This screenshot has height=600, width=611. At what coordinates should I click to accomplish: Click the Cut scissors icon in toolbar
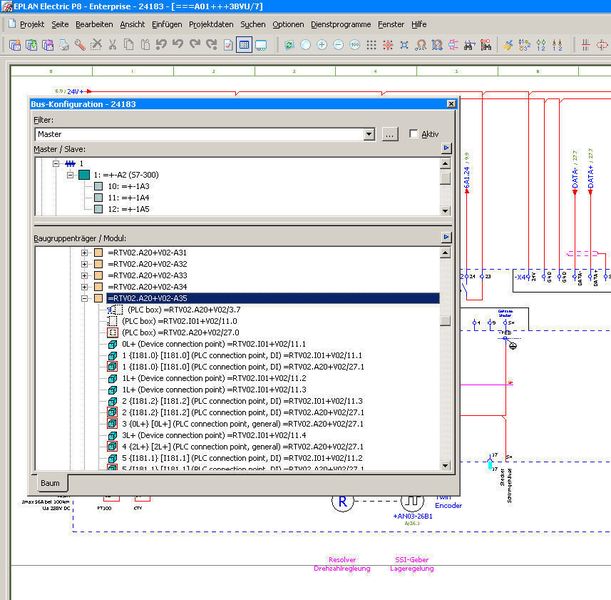click(x=113, y=45)
